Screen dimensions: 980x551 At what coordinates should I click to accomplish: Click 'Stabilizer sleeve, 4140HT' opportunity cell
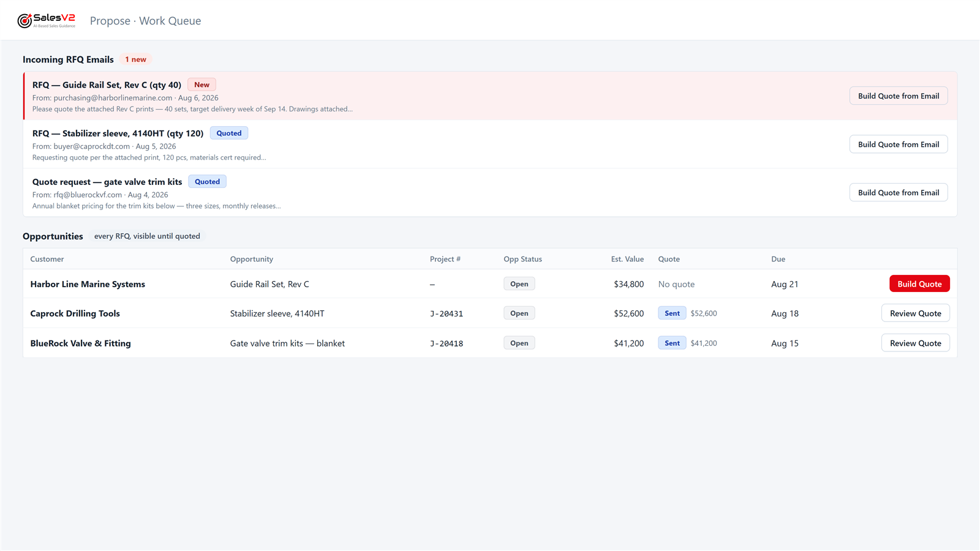click(x=277, y=313)
